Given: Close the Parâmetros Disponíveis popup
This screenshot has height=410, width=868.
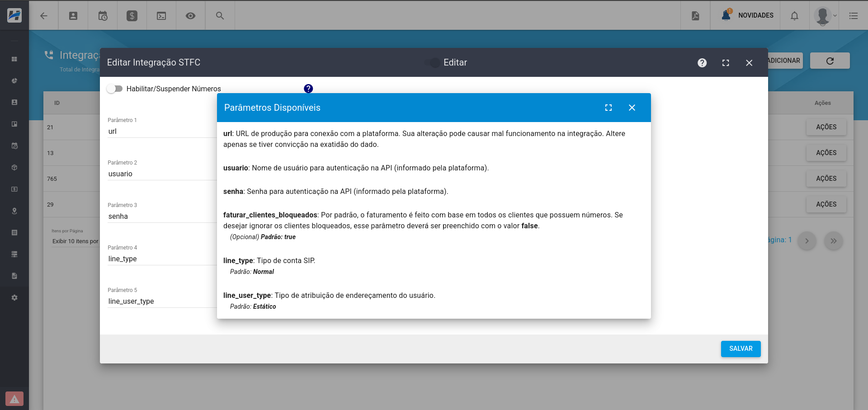Looking at the screenshot, I should pyautogui.click(x=632, y=108).
